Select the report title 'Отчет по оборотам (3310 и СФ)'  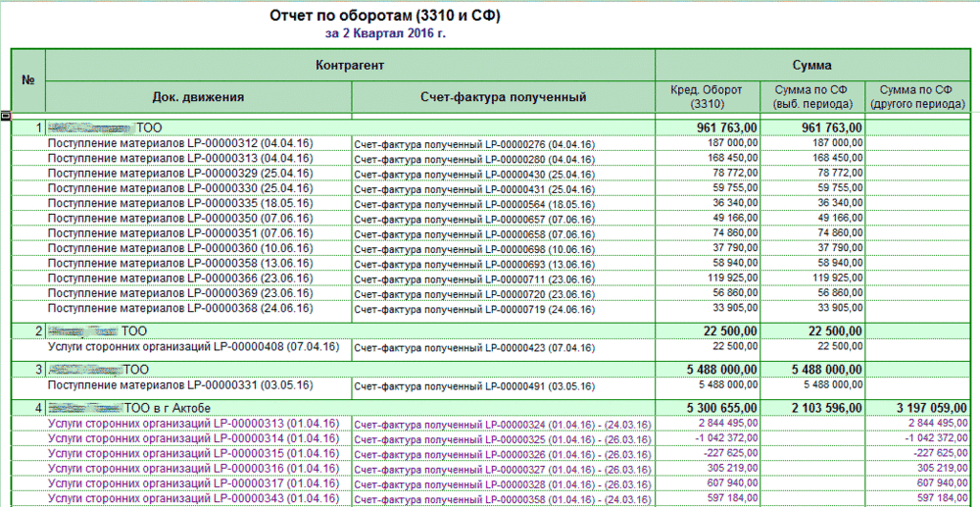[x=385, y=17]
